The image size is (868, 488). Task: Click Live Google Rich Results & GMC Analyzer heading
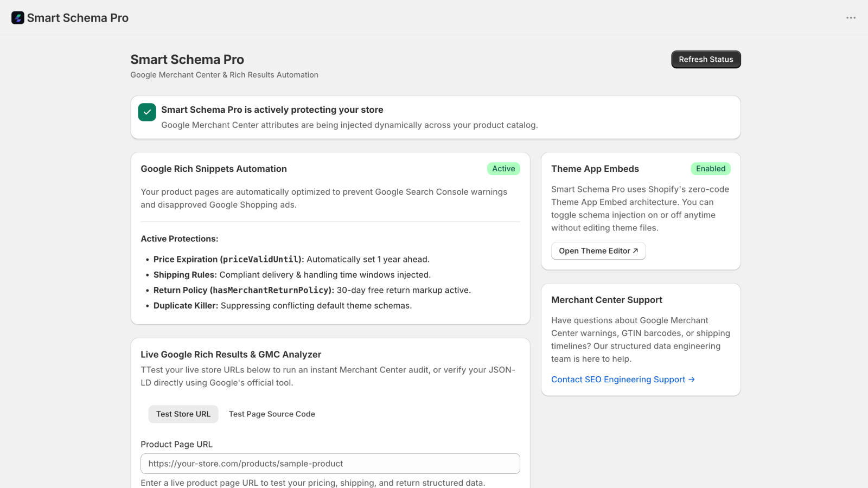point(231,355)
